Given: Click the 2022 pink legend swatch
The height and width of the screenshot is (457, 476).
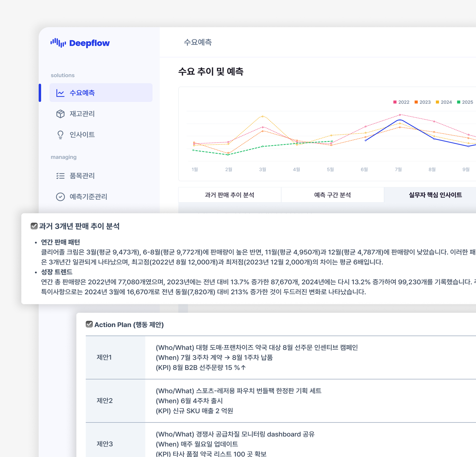Looking at the screenshot, I should point(395,102).
